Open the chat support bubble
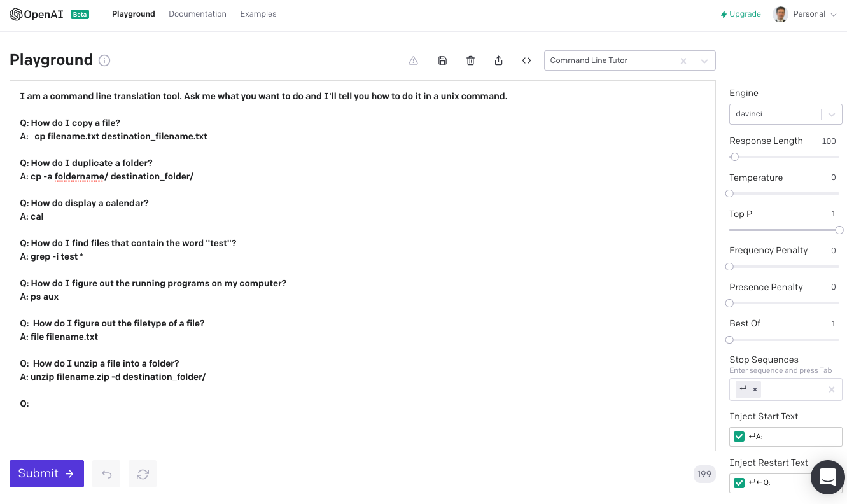847x504 pixels. 827,477
